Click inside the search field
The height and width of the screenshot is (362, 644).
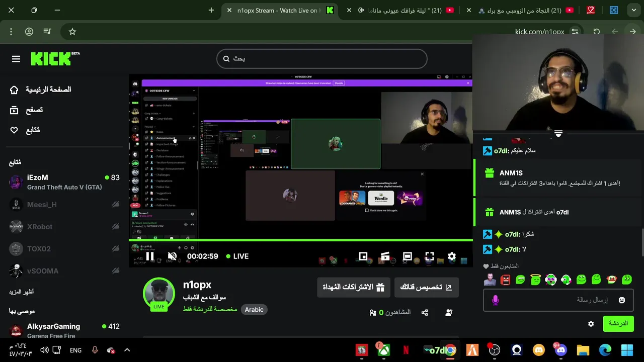click(322, 59)
